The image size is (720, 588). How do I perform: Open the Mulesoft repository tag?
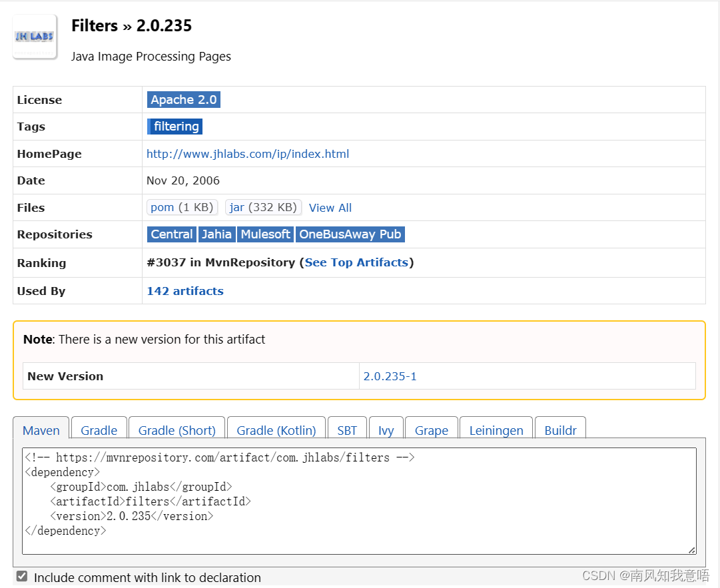pyautogui.click(x=265, y=234)
